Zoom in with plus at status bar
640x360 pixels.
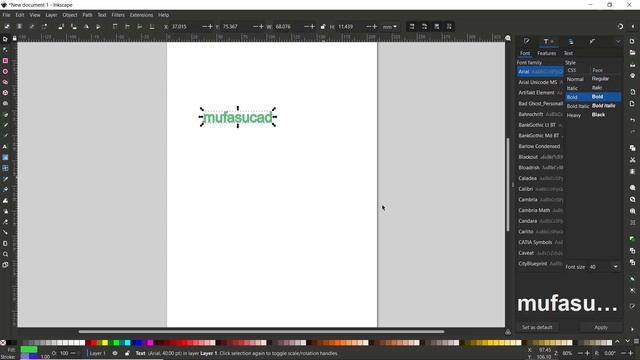587,353
